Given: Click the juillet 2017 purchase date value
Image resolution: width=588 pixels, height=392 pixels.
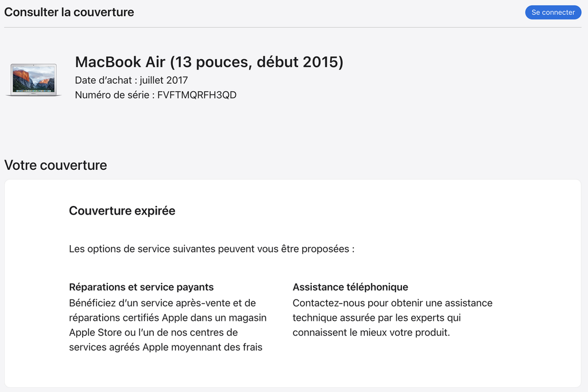Looking at the screenshot, I should coord(164,80).
